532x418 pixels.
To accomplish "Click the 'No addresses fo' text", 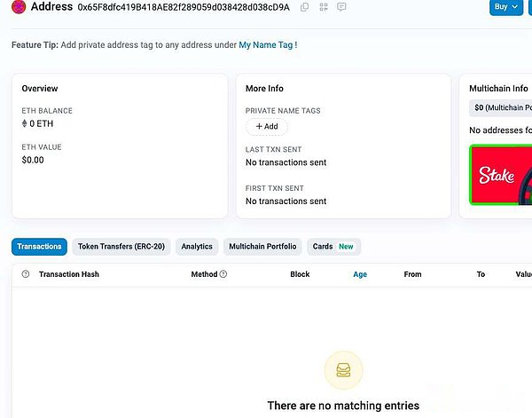I will coord(500,130).
